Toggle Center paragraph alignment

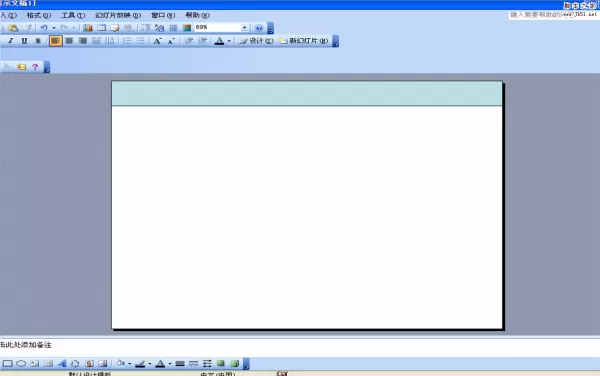[69, 41]
